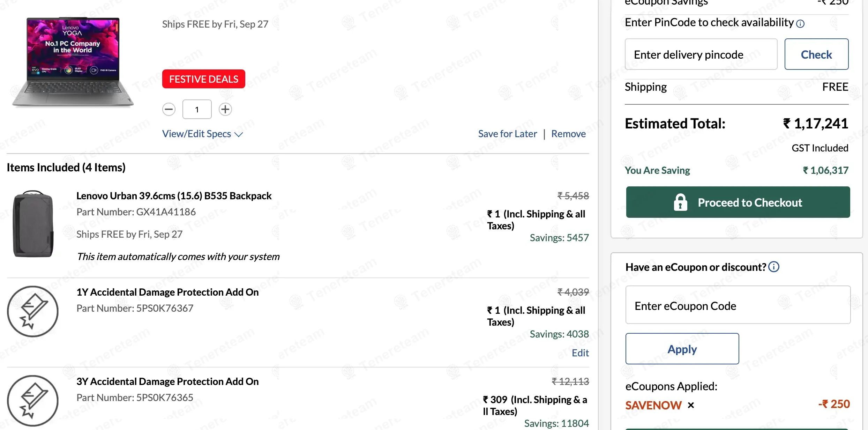The height and width of the screenshot is (430, 868).
Task: Click the pincode availability info icon
Action: pyautogui.click(x=800, y=24)
